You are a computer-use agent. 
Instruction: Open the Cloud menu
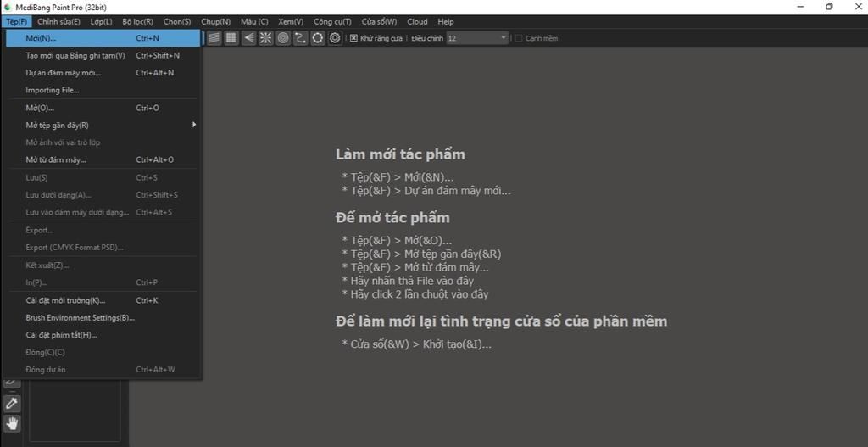[x=417, y=21]
